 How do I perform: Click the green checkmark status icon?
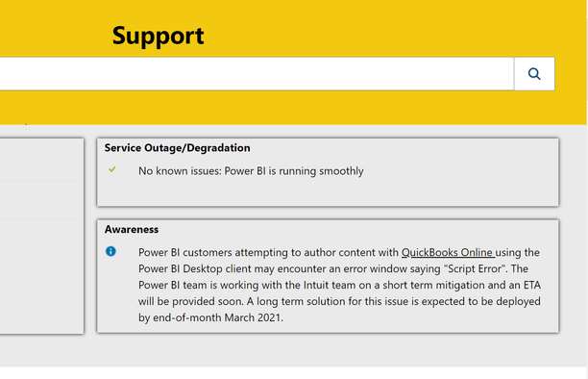tap(112, 169)
